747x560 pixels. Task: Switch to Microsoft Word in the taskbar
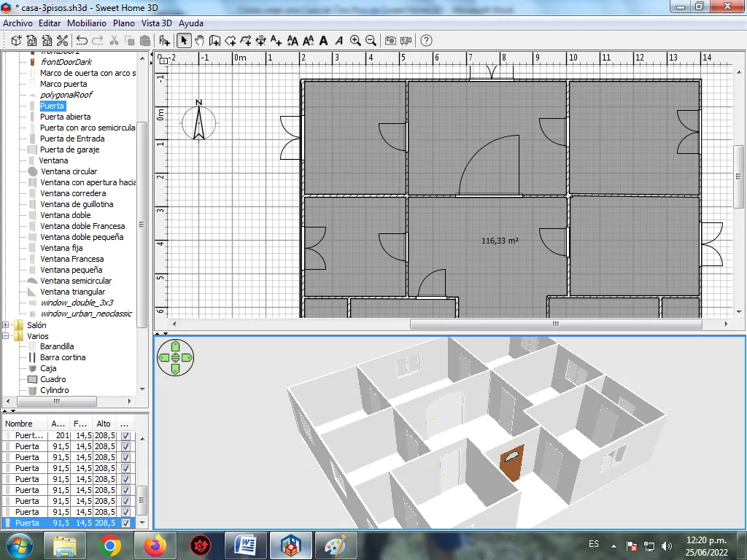pyautogui.click(x=246, y=545)
